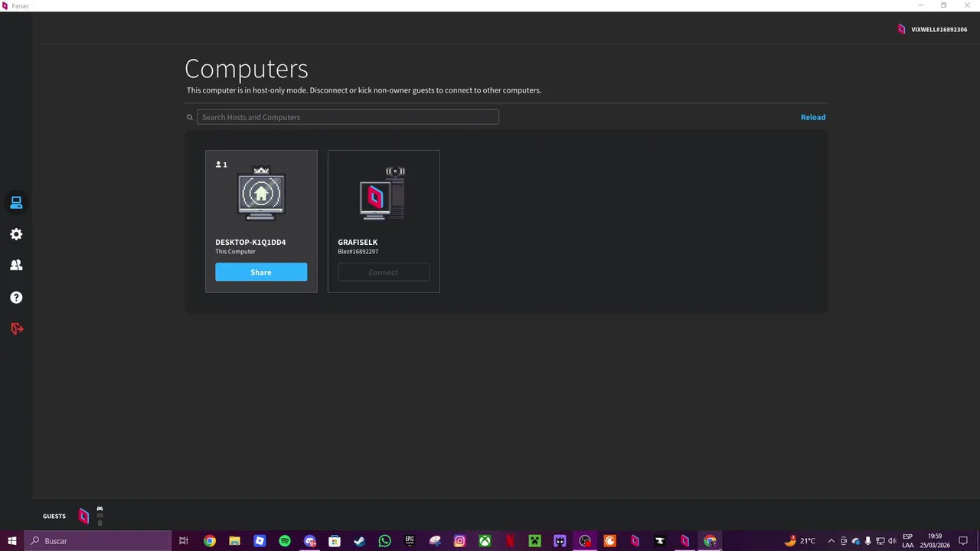This screenshot has width=980, height=551.
Task: Open the volume control in system tray
Action: click(x=892, y=541)
